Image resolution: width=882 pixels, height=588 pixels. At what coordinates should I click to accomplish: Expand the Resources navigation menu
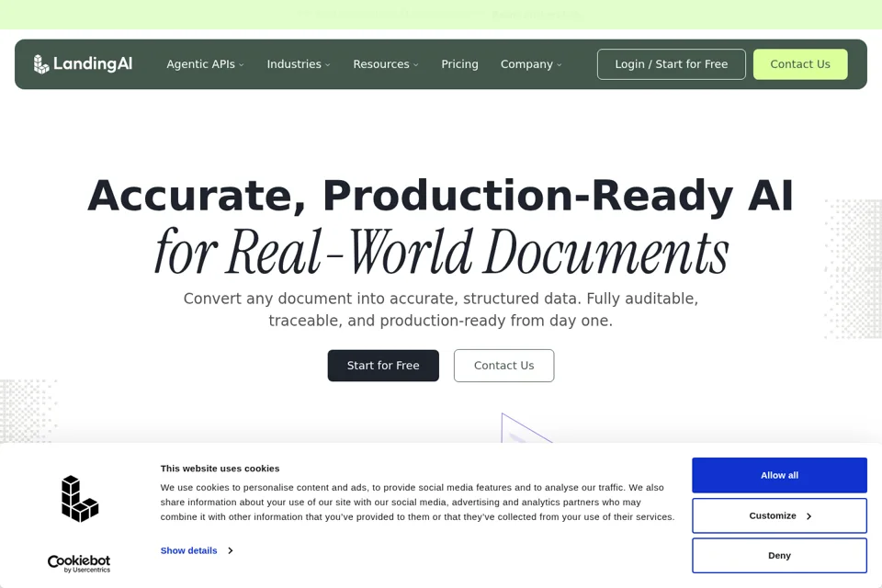[x=386, y=64]
